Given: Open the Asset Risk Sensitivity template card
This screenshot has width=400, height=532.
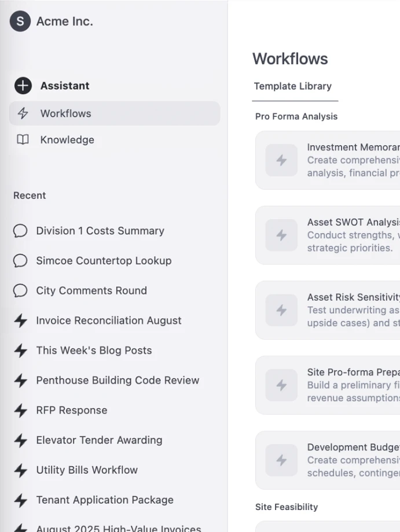Looking at the screenshot, I should pos(328,310).
